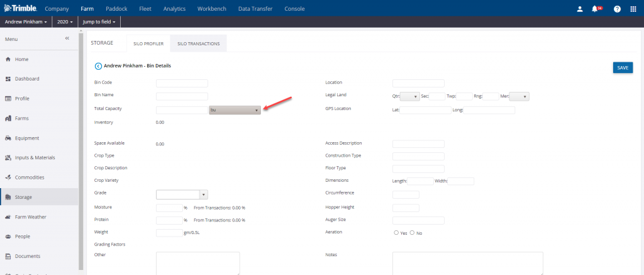This screenshot has width=644, height=275.
Task: Click the Farm Weather cloud icon
Action: click(8, 216)
